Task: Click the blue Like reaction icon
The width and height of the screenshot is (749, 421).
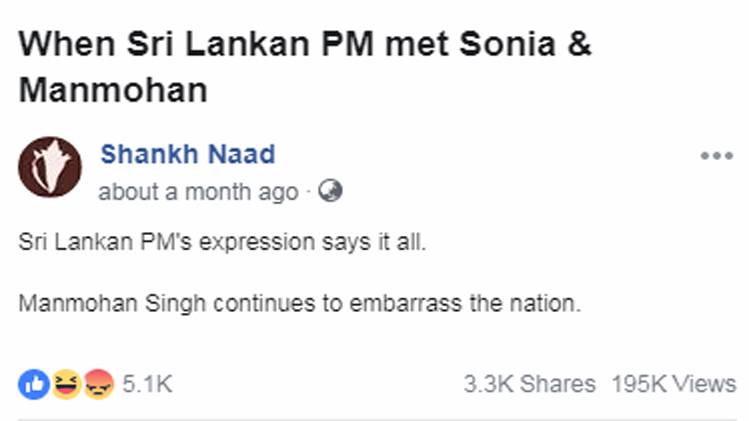Action: 35,383
